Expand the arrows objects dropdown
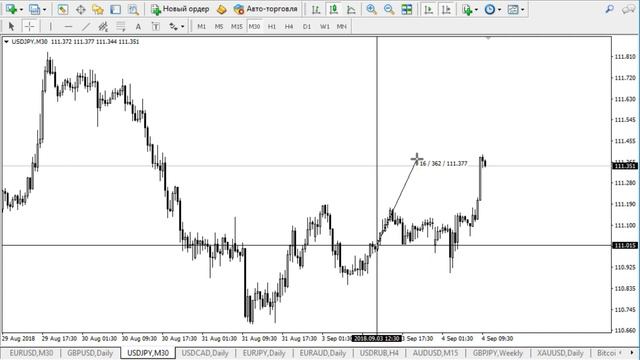This screenshot has width=640, height=360. (182, 27)
